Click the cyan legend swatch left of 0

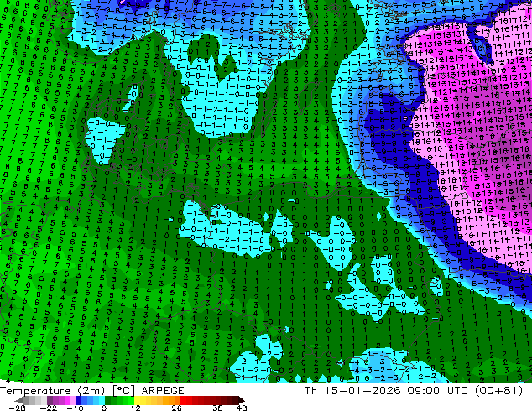point(102,400)
